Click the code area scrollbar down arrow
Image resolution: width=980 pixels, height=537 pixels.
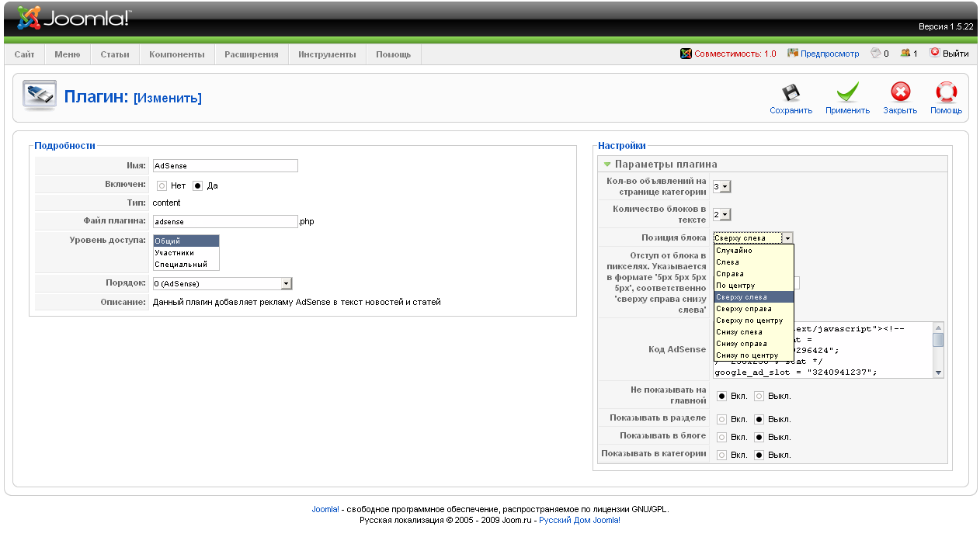click(939, 372)
